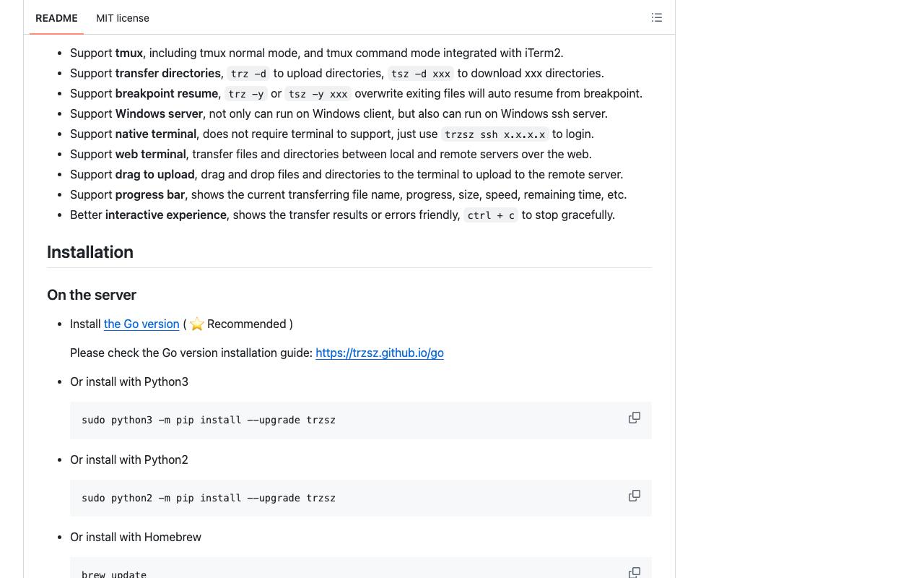Click the "trzsz ssh x.x.x.x" inline code
Screen dimensions: 924x578
495,134
